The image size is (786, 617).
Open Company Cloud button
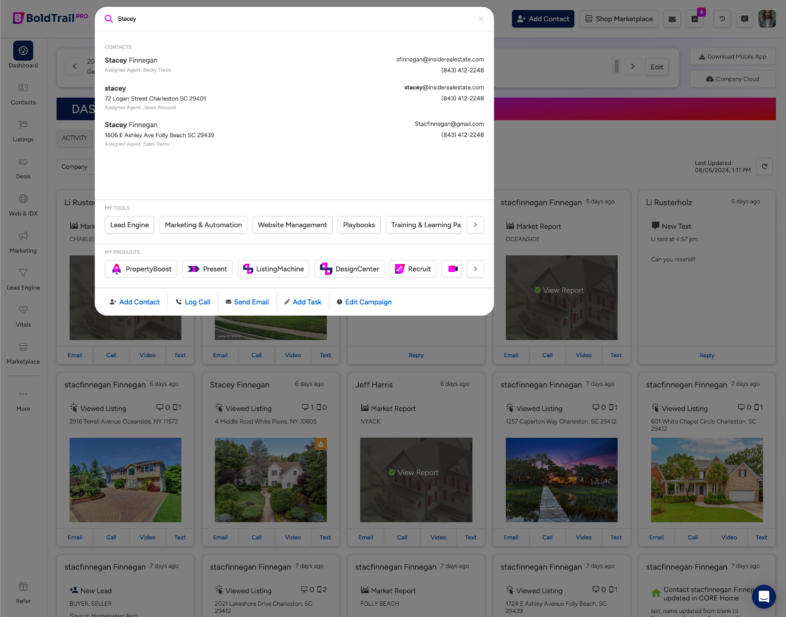(732, 79)
